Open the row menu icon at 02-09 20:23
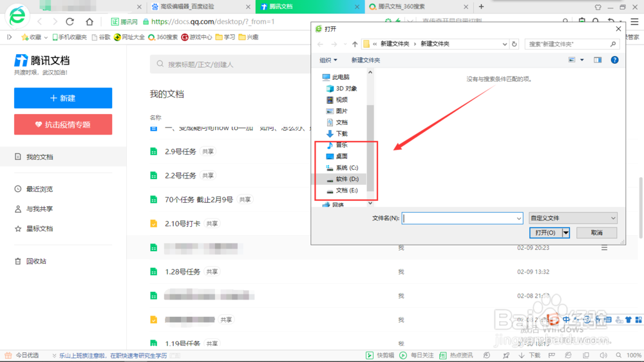This screenshot has height=362, width=644. pyautogui.click(x=604, y=248)
